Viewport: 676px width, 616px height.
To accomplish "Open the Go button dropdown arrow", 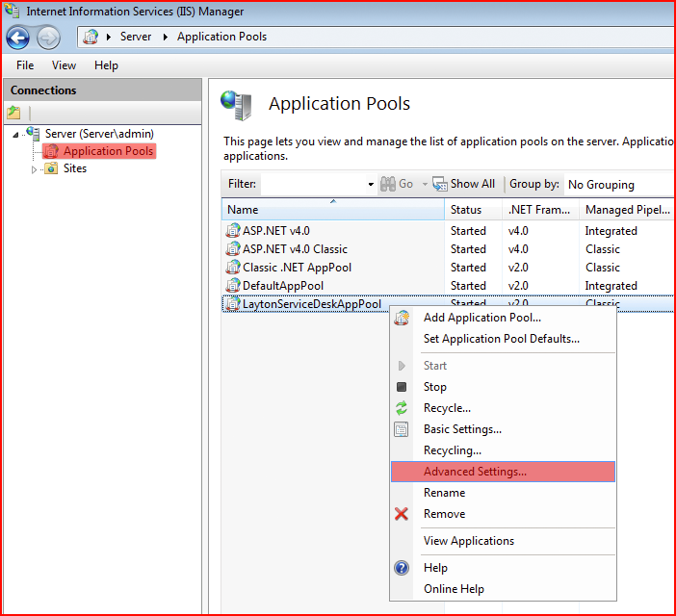I will click(425, 185).
